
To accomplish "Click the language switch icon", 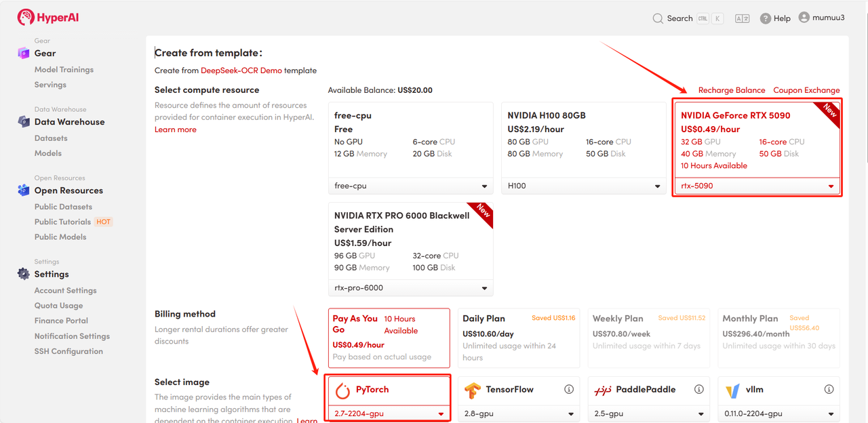I will [x=742, y=18].
